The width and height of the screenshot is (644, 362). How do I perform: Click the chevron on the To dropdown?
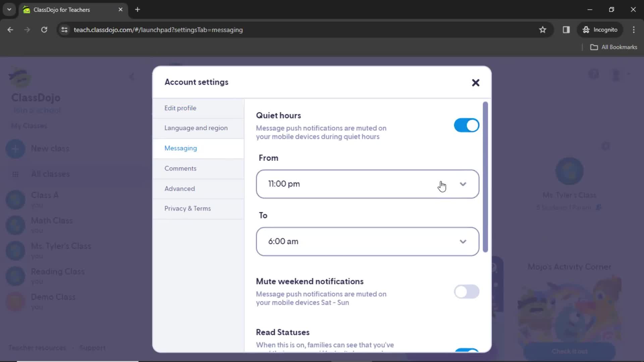(463, 242)
